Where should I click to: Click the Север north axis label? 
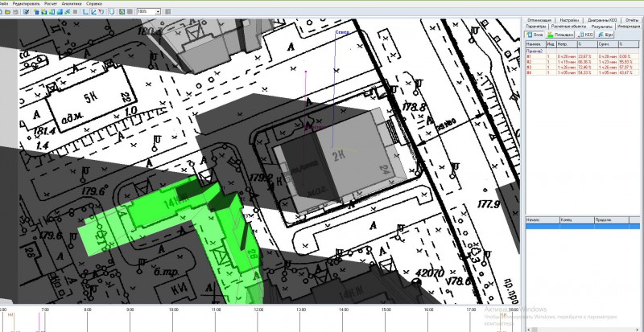coord(341,32)
